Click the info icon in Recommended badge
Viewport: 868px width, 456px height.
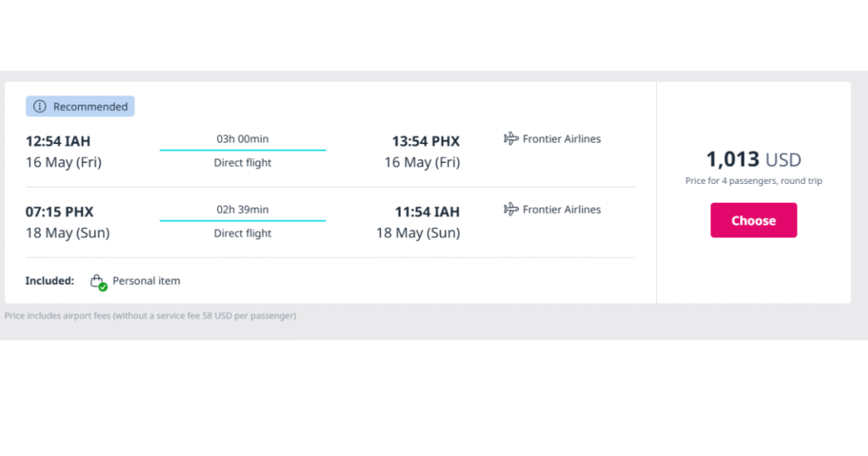click(x=40, y=106)
